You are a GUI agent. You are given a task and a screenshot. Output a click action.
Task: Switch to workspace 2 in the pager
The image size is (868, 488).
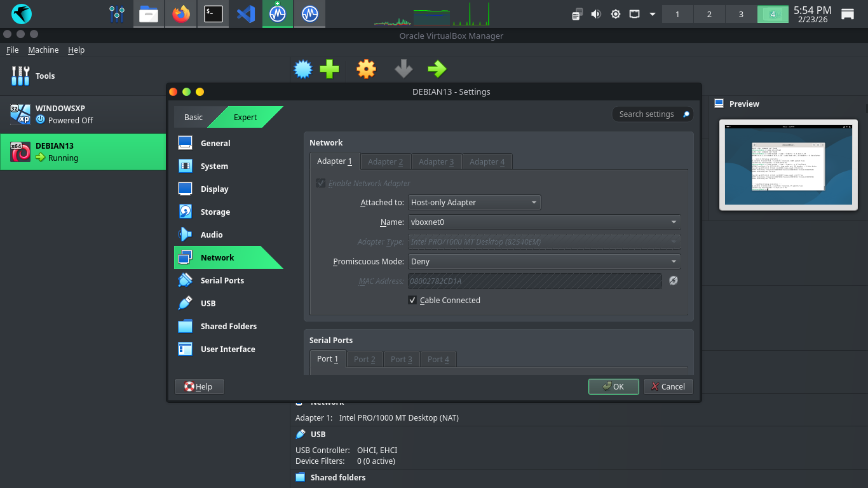pos(709,14)
